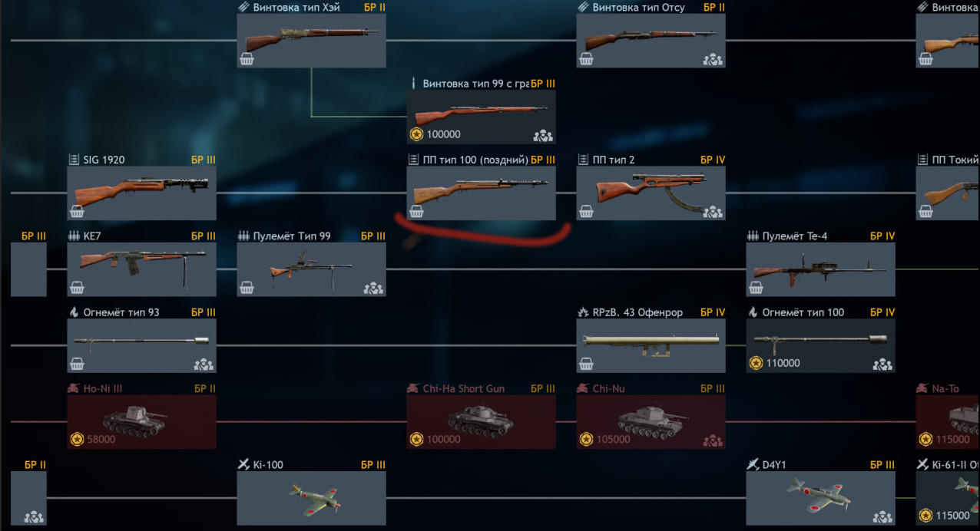Click the squad icon on Огнемёт тип 93 card
The width and height of the screenshot is (980, 531).
204,364
